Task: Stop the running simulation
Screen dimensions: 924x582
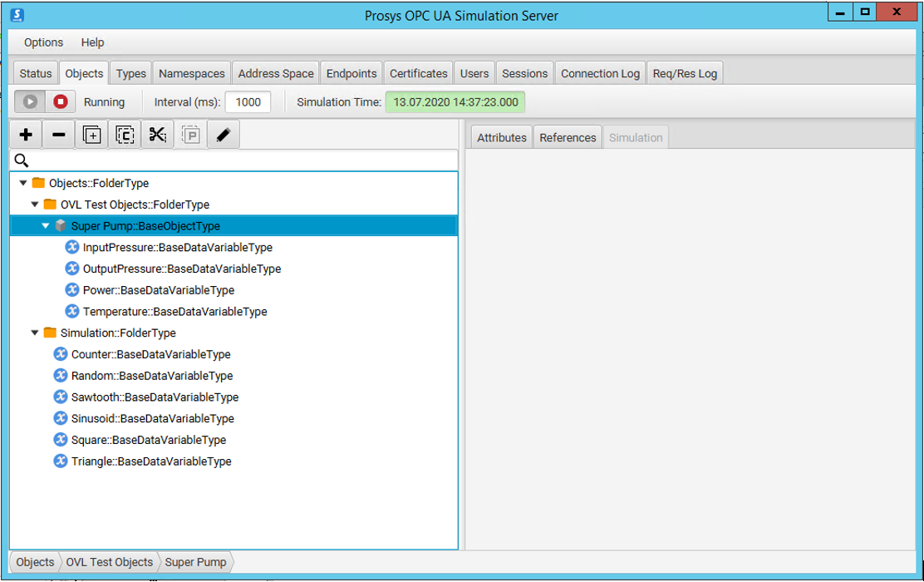Action: coord(58,101)
